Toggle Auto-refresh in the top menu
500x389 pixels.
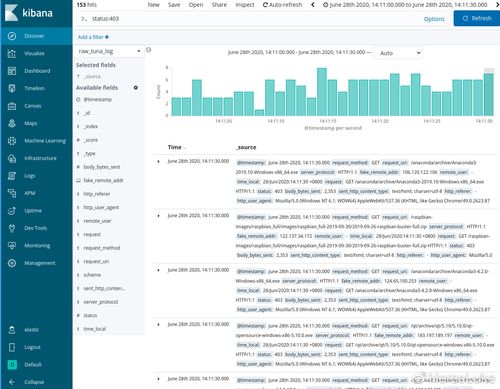pos(282,5)
